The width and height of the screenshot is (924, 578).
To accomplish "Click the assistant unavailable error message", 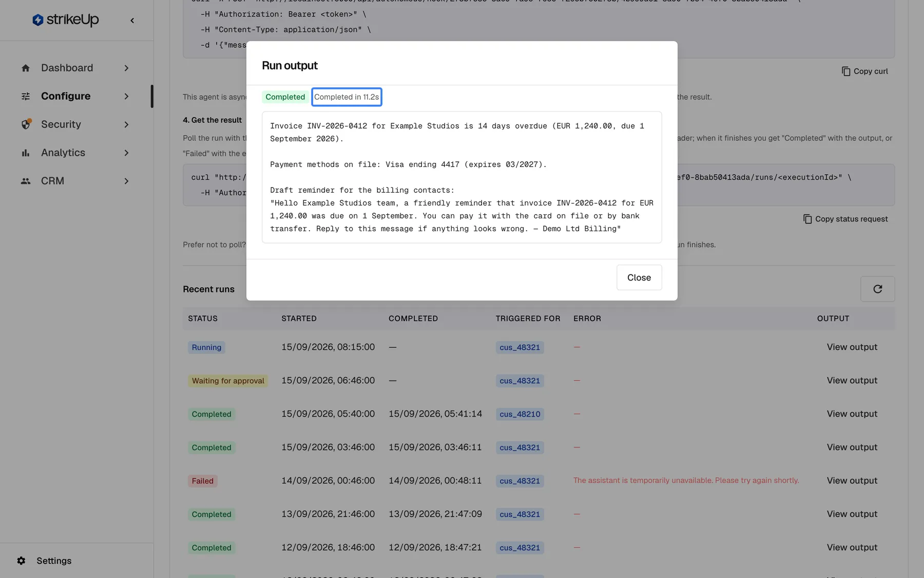I will click(686, 480).
